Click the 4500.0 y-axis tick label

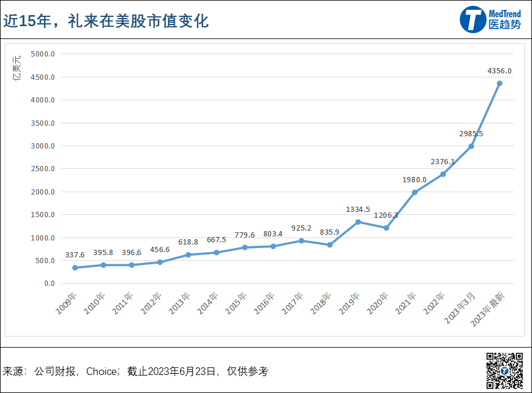[43, 77]
